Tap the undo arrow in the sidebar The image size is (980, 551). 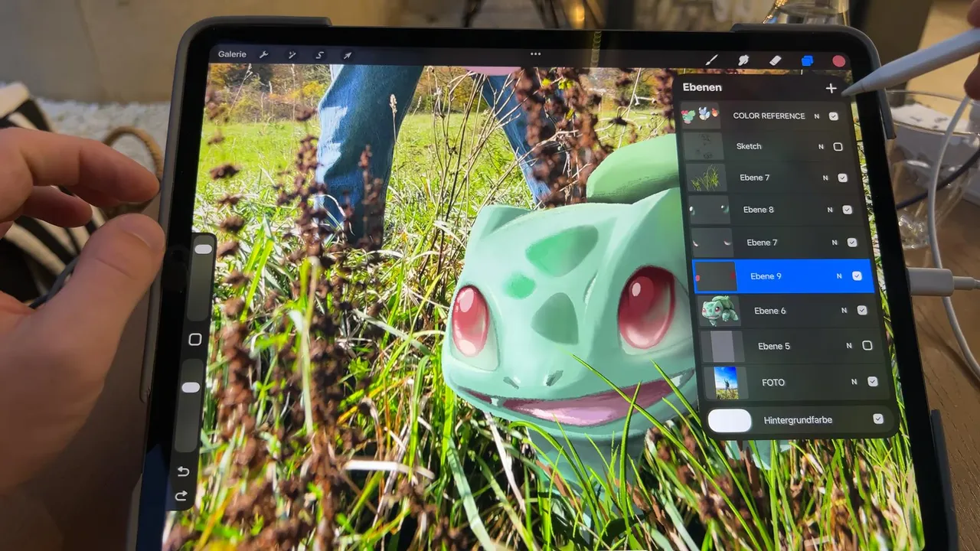(182, 471)
